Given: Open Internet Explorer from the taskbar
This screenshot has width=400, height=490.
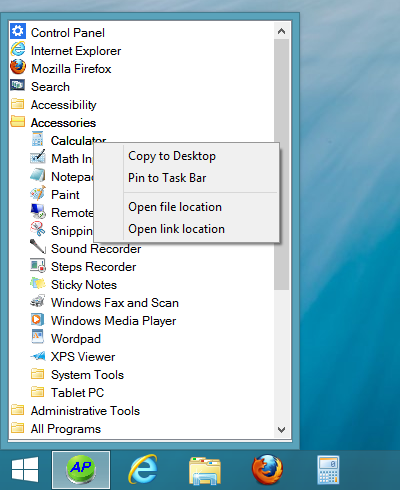Looking at the screenshot, I should 143,470.
